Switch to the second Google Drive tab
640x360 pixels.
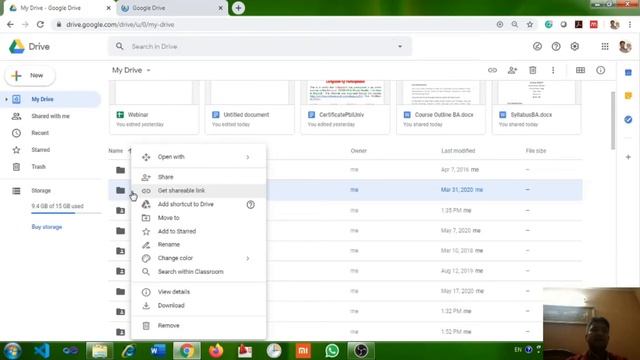172,8
